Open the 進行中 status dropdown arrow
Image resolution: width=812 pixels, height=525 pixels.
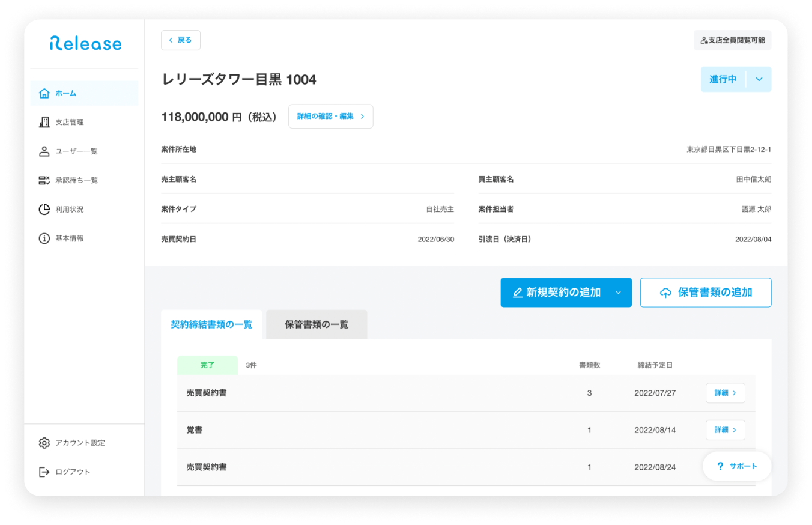pyautogui.click(x=759, y=79)
